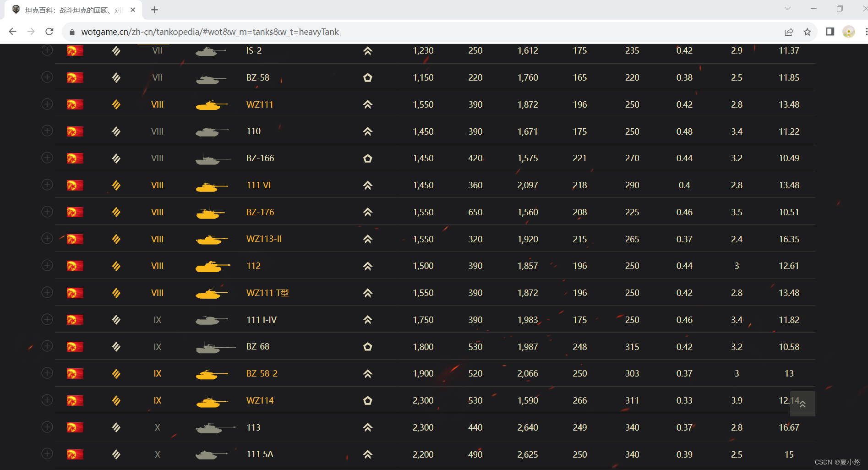Add tank 113 to comparison
Viewport: 868px width, 470px height.
coord(47,427)
